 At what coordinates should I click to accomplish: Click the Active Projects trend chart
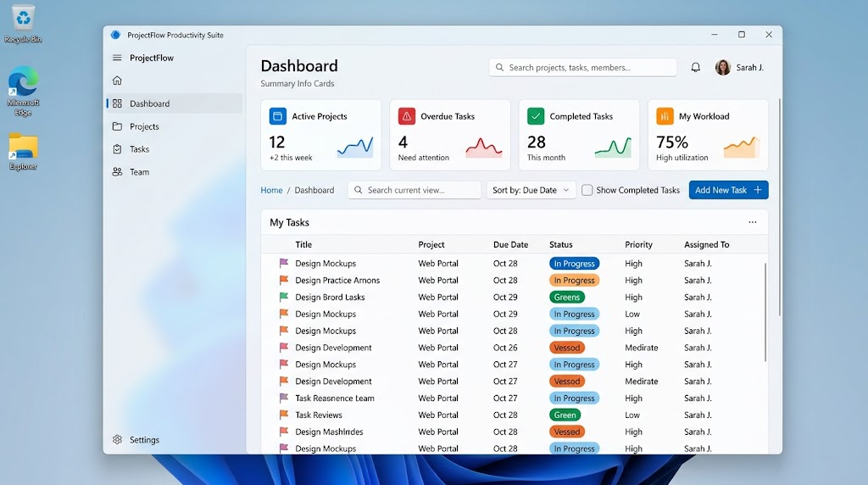coord(355,148)
